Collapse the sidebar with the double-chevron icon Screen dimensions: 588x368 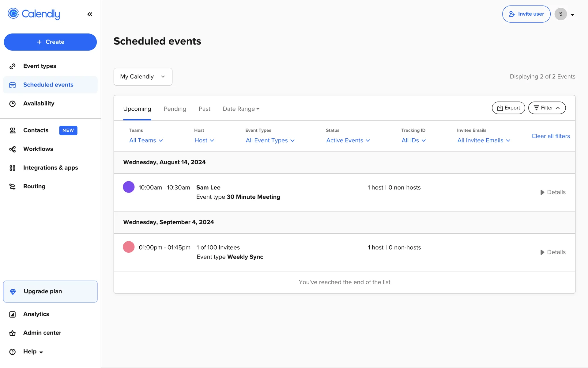tap(90, 14)
